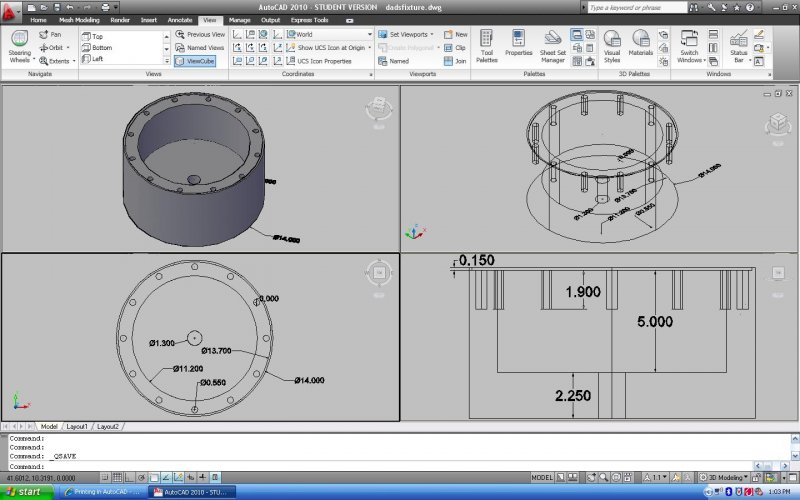This screenshot has width=800, height=500.
Task: Open the Sheet Set Manager
Action: tap(553, 44)
